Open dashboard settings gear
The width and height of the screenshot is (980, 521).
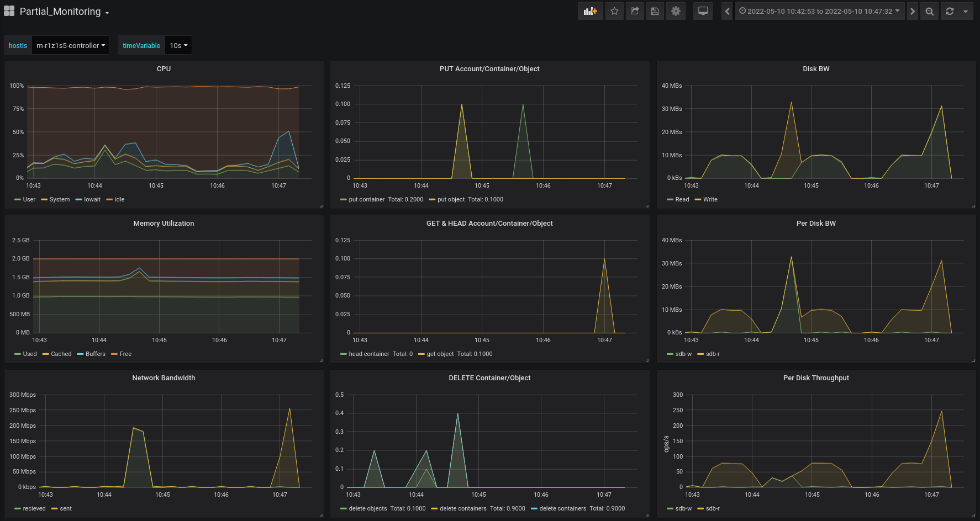[676, 11]
